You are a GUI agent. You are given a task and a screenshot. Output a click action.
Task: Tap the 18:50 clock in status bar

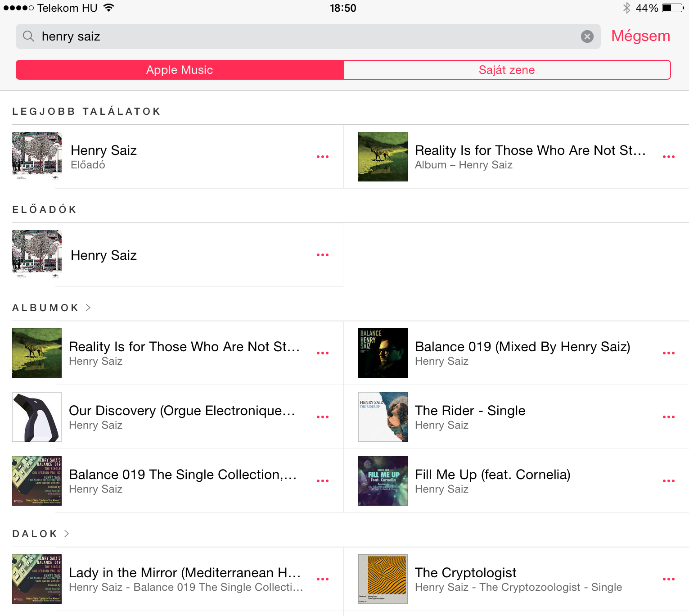click(x=343, y=8)
